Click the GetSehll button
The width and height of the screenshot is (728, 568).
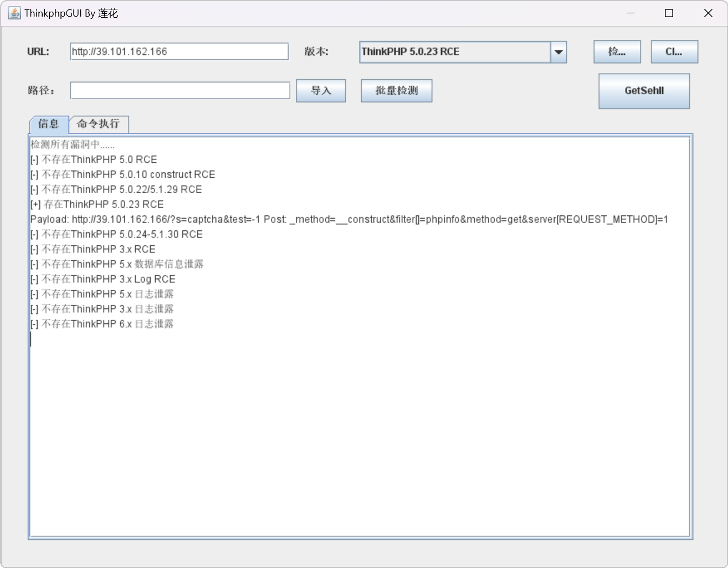[644, 91]
